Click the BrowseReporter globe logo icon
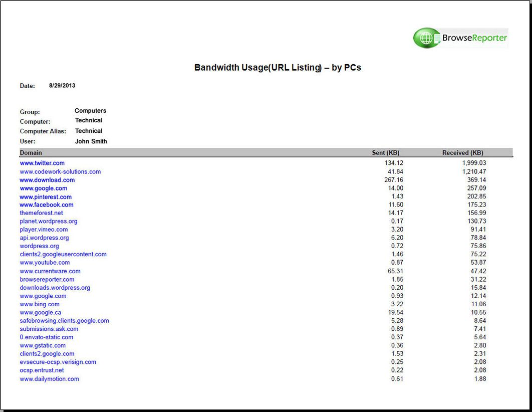 coord(425,38)
